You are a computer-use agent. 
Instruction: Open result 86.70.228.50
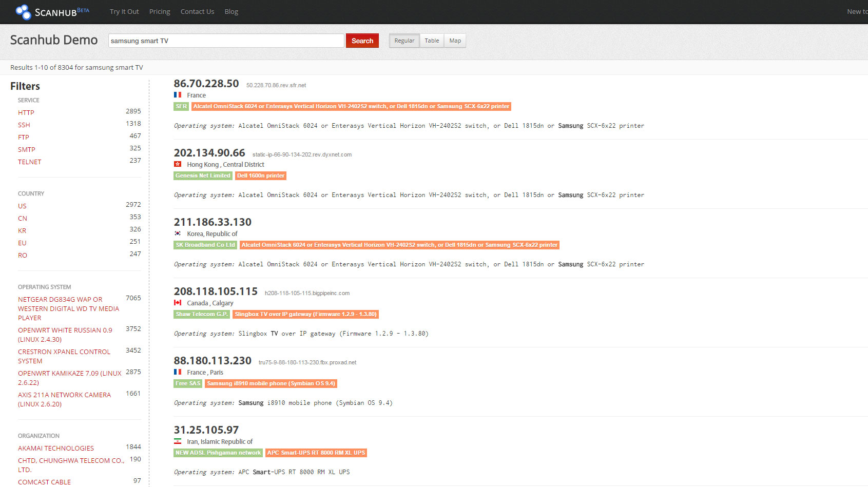tap(206, 84)
